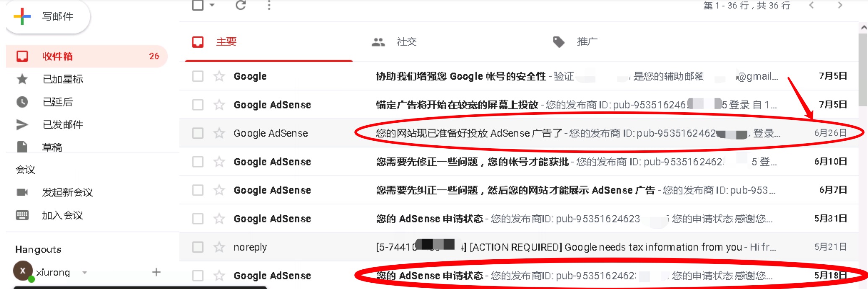Star the Google account security email

pos(219,76)
